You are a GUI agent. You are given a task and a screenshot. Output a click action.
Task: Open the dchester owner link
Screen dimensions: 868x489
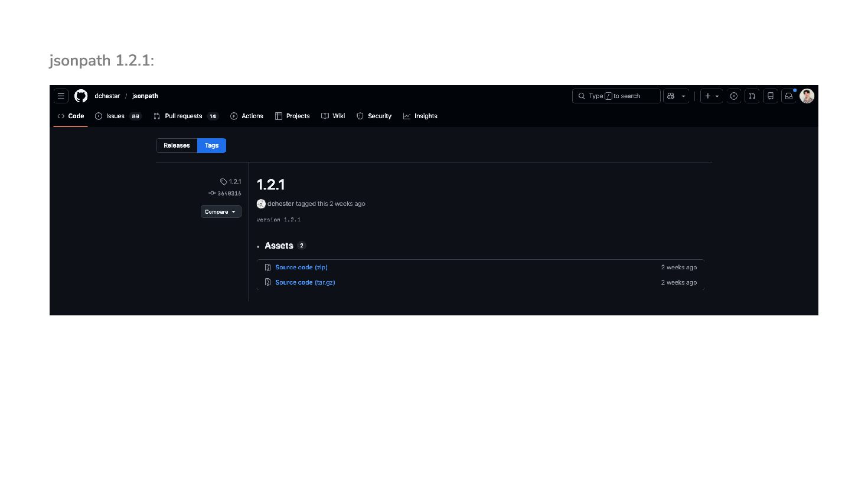[107, 96]
